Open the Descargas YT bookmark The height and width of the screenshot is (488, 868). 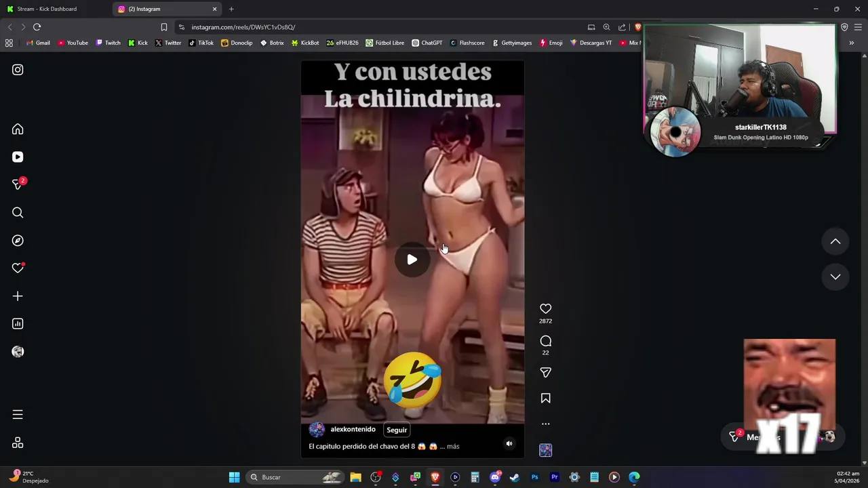coord(591,43)
